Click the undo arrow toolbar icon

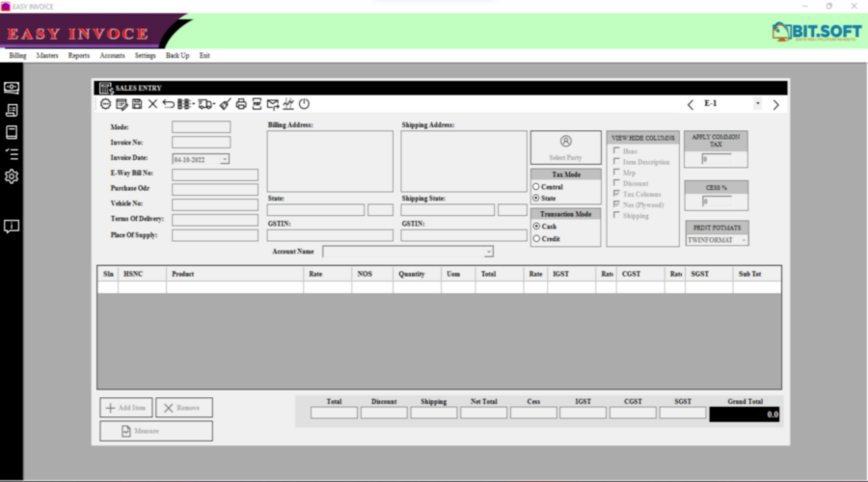coord(169,104)
